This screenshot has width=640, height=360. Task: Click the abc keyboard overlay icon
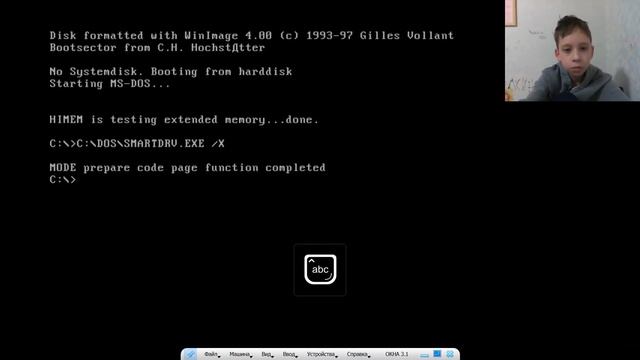coord(320,269)
